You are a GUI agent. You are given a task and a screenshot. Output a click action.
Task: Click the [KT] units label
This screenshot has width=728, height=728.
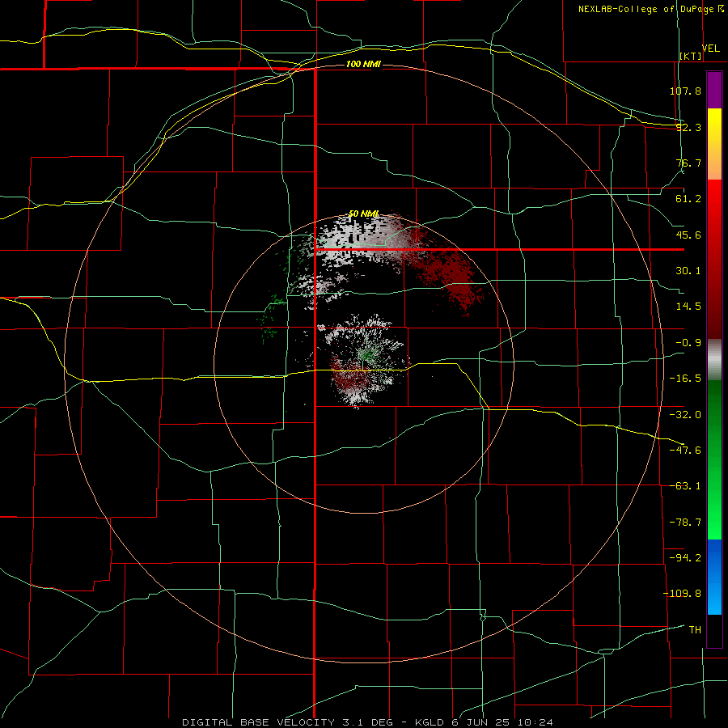691,56
